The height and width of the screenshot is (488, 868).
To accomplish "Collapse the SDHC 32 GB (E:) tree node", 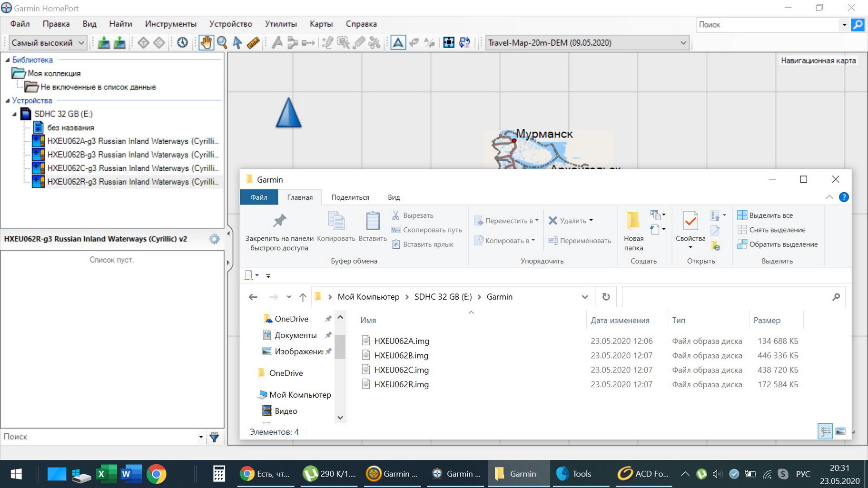I will (14, 114).
